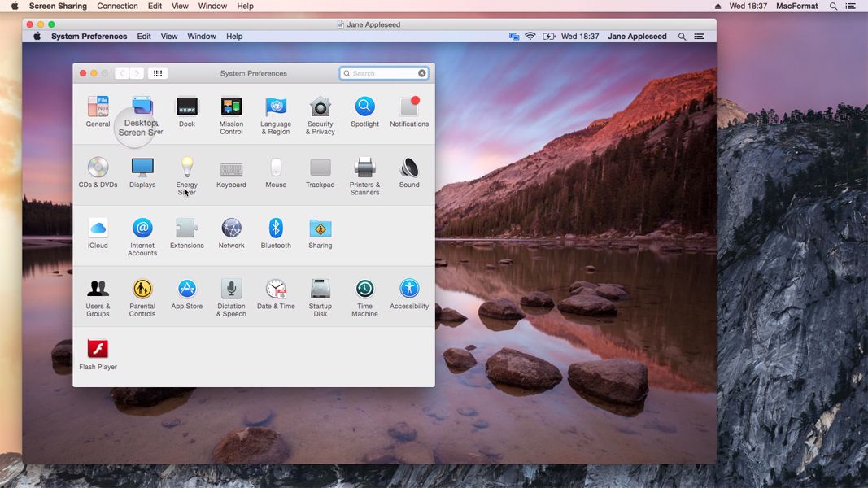868x488 pixels.
Task: Open Language & Region
Action: point(276,108)
